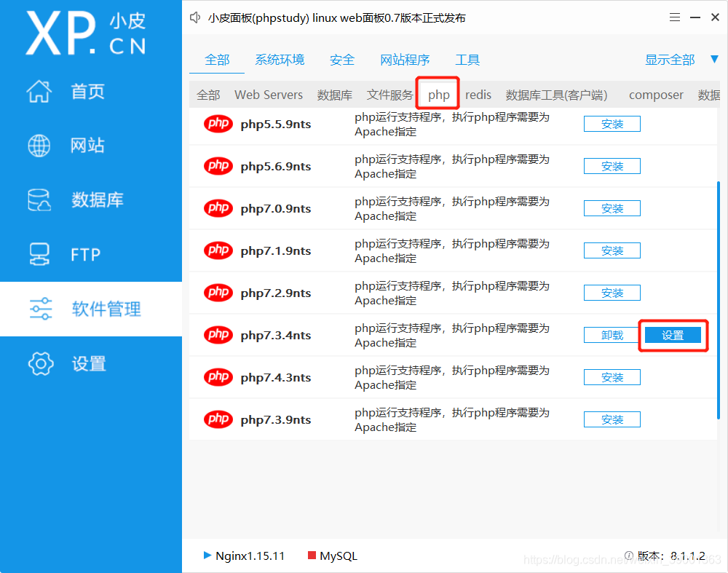728x573 pixels.
Task: Open 设置 for php7.3.4nts
Action: [x=673, y=335]
